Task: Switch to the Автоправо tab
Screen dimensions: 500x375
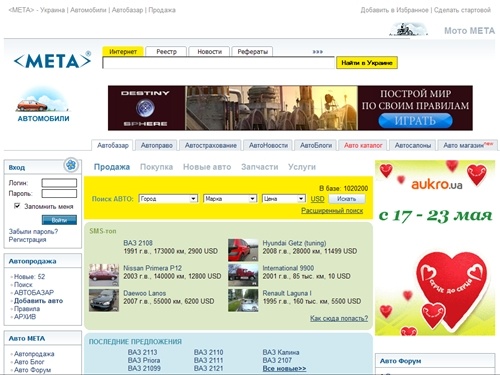Action: pos(156,145)
